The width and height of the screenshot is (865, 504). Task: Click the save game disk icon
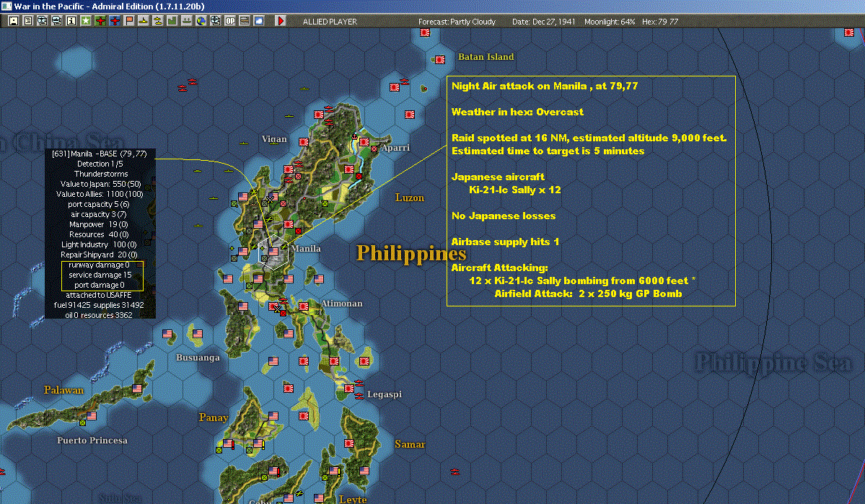pos(14,21)
